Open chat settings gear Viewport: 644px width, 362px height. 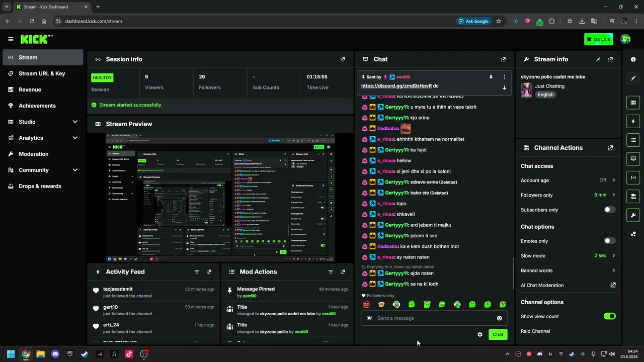tap(480, 334)
